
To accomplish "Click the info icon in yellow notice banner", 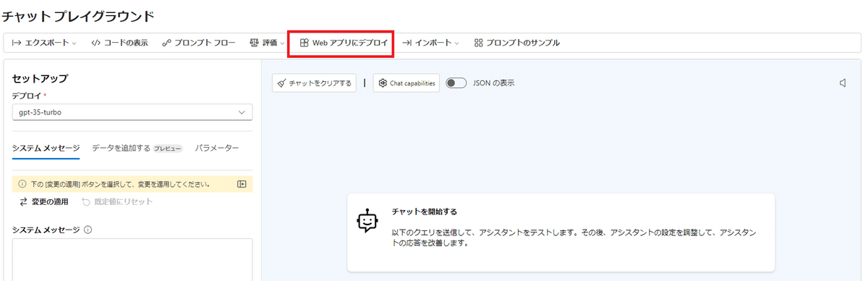I will [22, 184].
